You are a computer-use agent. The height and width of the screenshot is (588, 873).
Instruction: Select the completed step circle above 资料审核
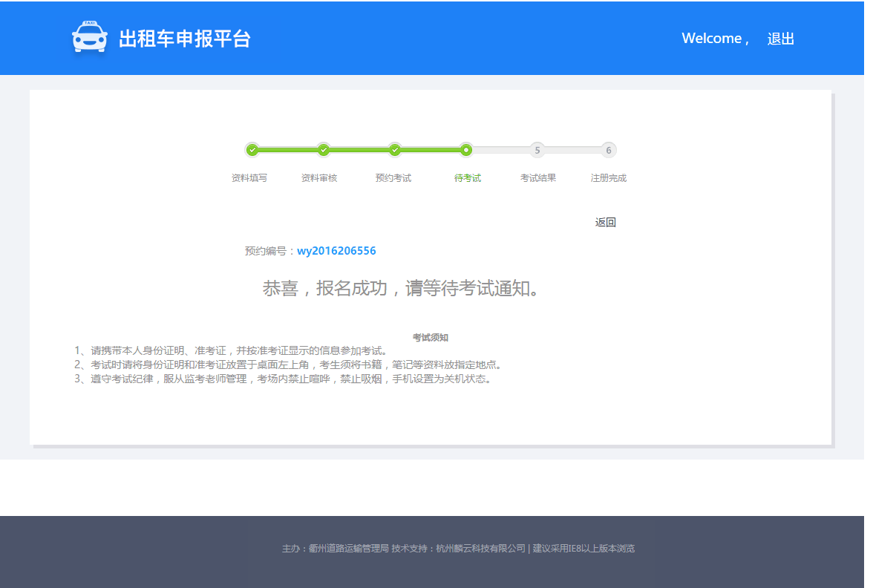[324, 150]
